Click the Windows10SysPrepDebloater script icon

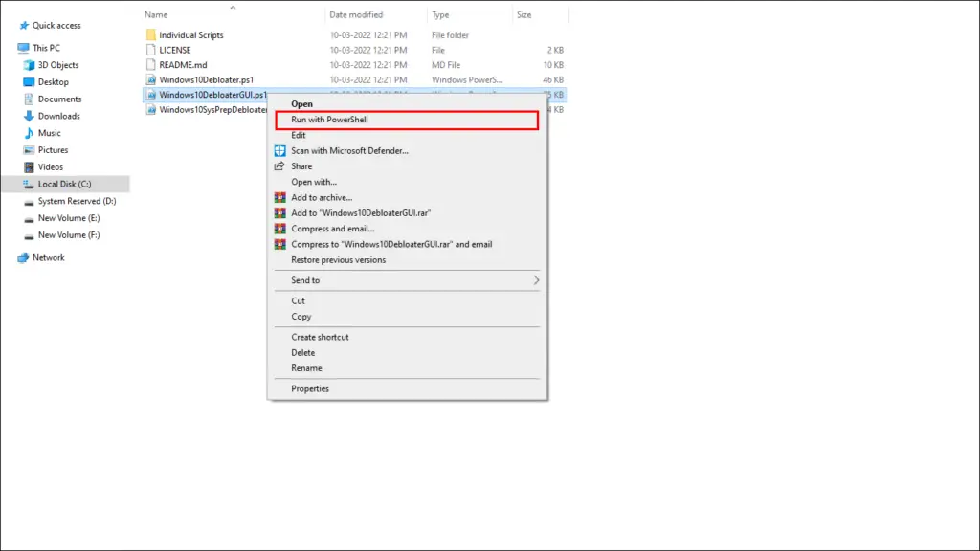[x=150, y=110]
